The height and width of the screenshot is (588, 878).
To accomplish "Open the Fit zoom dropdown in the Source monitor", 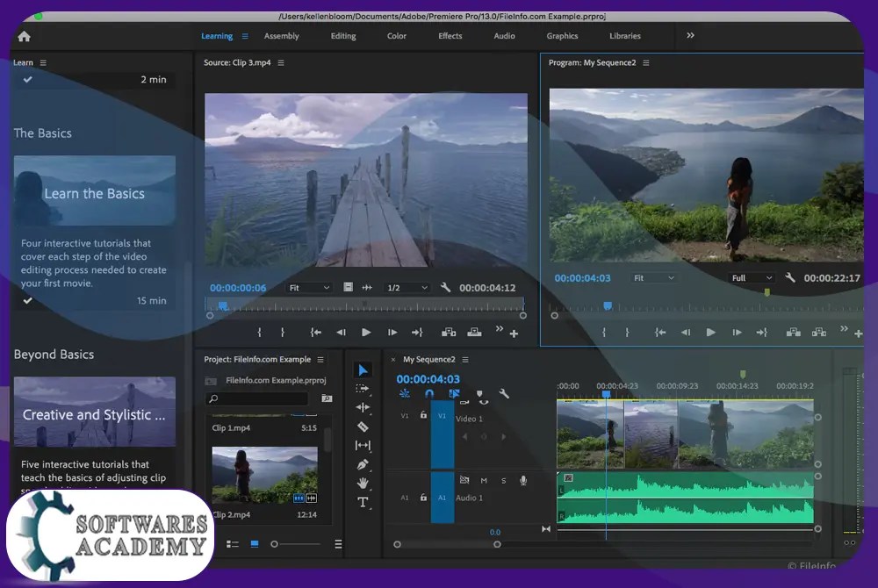I will click(307, 287).
